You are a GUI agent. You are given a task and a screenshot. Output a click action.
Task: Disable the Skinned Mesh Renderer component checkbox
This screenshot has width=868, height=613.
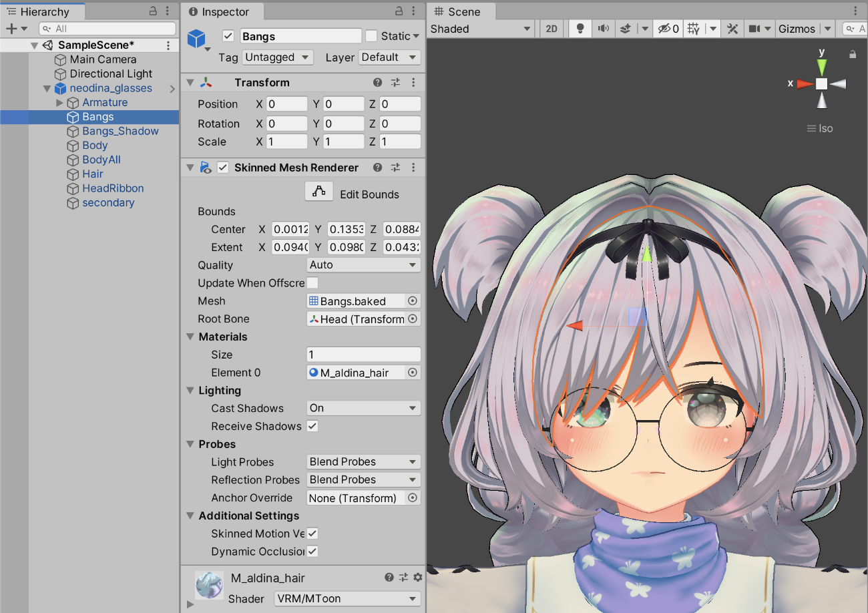(223, 168)
